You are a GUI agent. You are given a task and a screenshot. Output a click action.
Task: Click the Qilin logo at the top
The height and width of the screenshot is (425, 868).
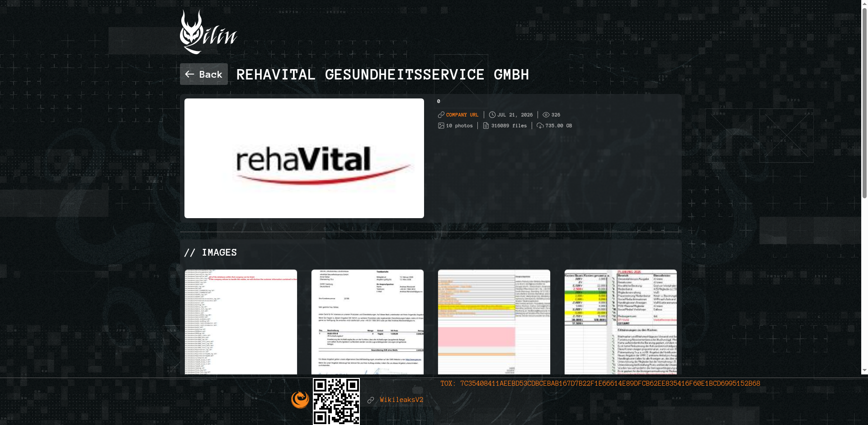[x=208, y=32]
